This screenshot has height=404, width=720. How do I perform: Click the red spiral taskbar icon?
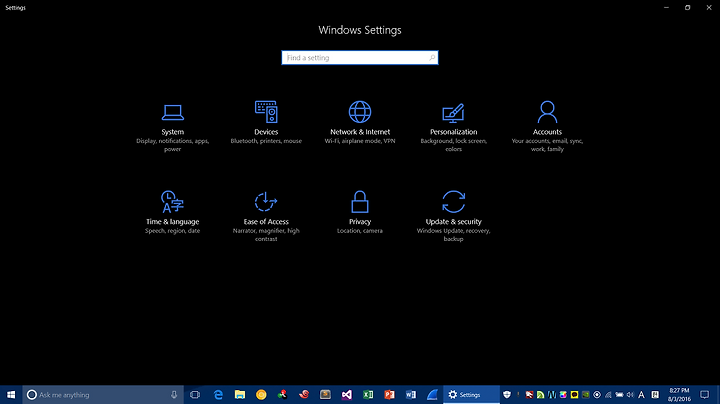tap(304, 395)
